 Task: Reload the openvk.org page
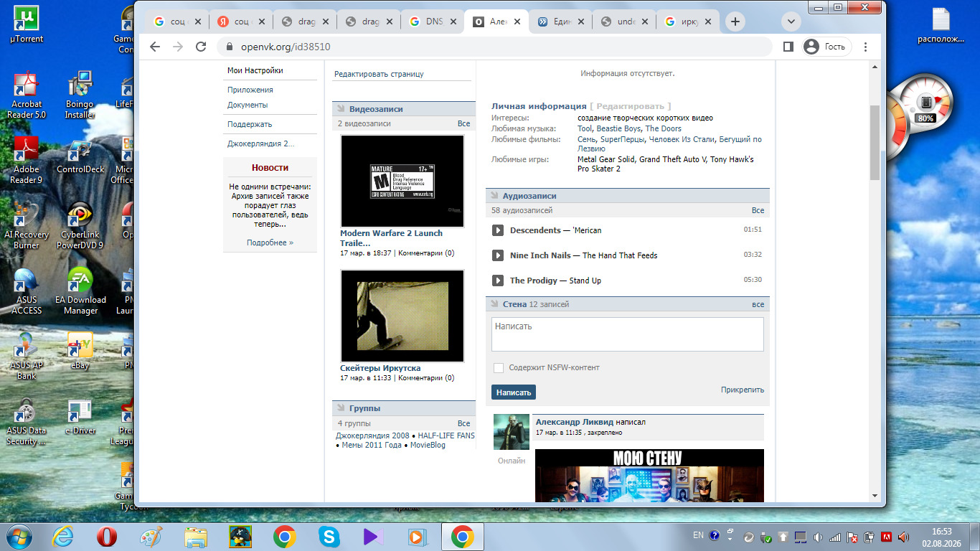pyautogui.click(x=202, y=47)
